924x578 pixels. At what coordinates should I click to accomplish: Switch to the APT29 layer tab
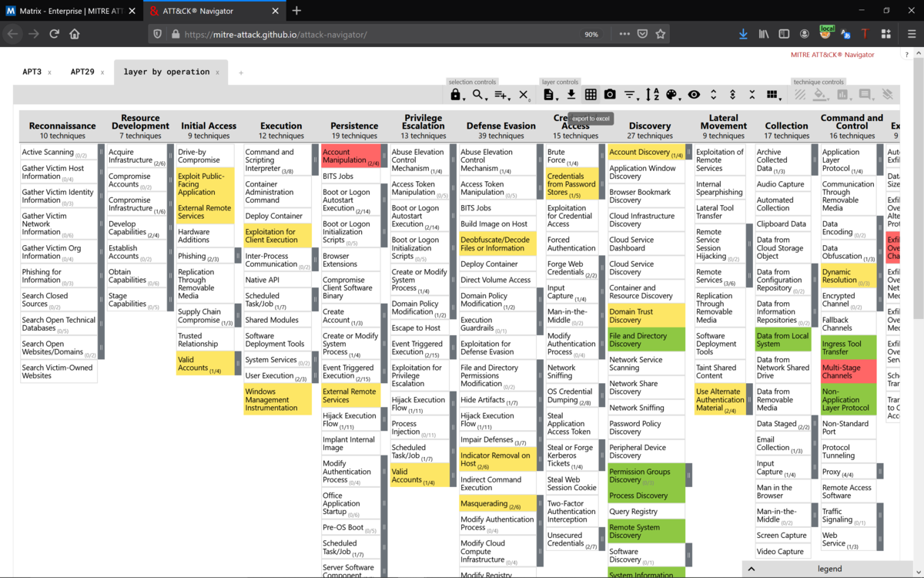tap(82, 72)
